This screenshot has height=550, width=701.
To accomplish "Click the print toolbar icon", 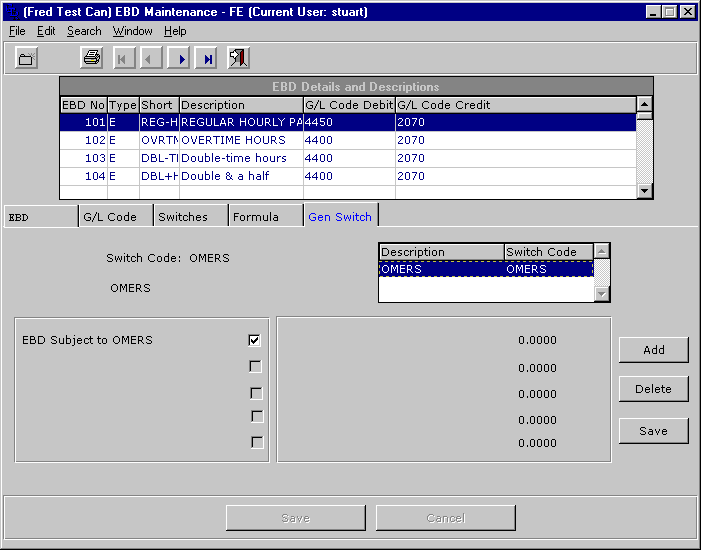I will [x=91, y=59].
